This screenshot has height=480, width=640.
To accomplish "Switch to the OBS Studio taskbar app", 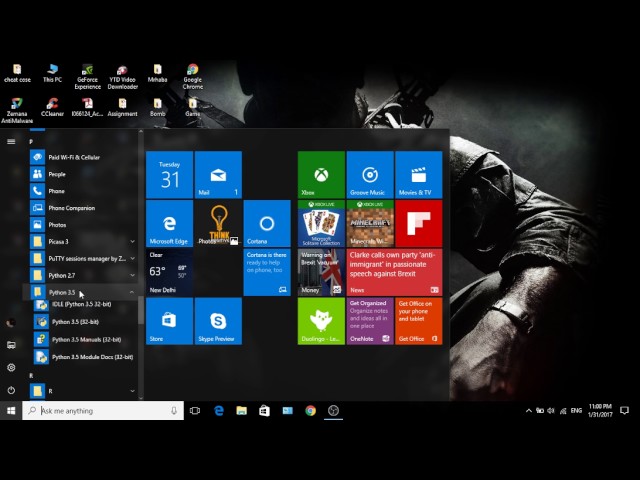I will pos(333,411).
